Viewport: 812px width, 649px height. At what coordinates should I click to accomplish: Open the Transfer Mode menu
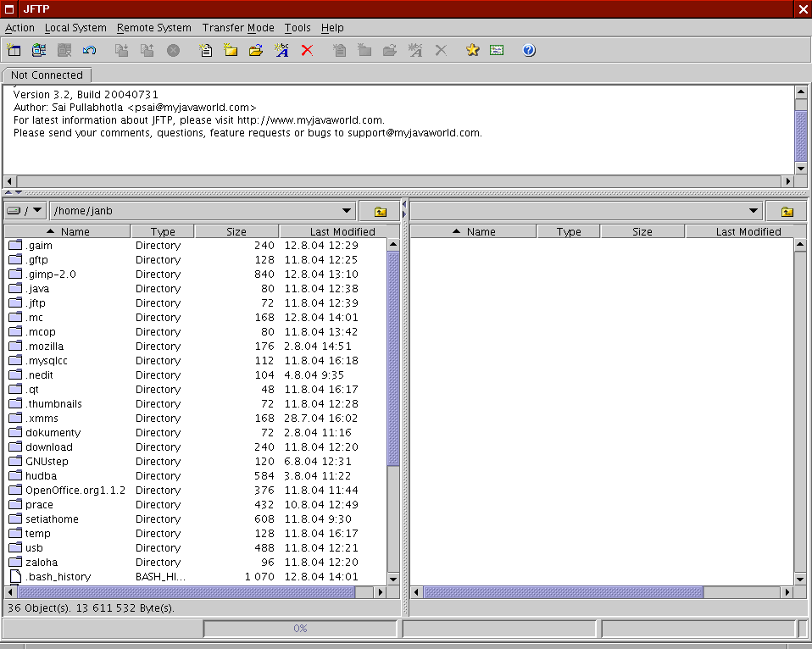238,28
